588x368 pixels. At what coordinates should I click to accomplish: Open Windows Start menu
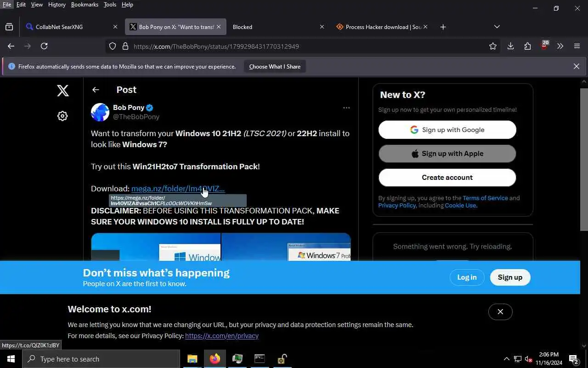point(11,359)
